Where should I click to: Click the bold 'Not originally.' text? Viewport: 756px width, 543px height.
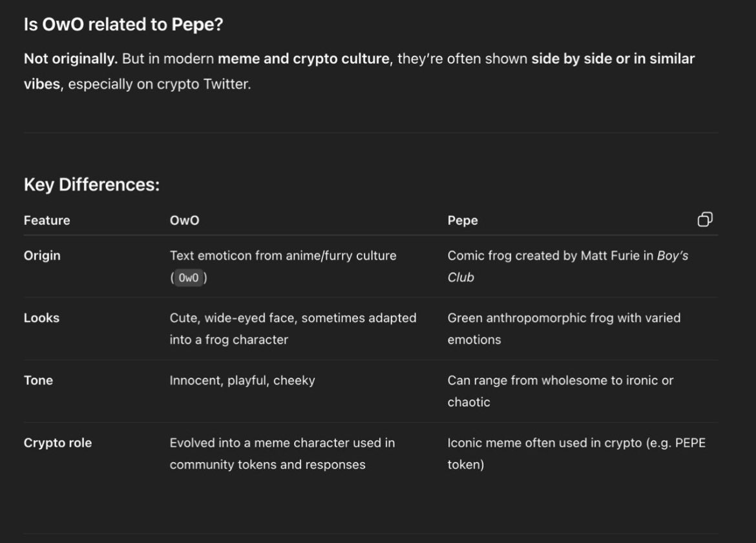[71, 59]
